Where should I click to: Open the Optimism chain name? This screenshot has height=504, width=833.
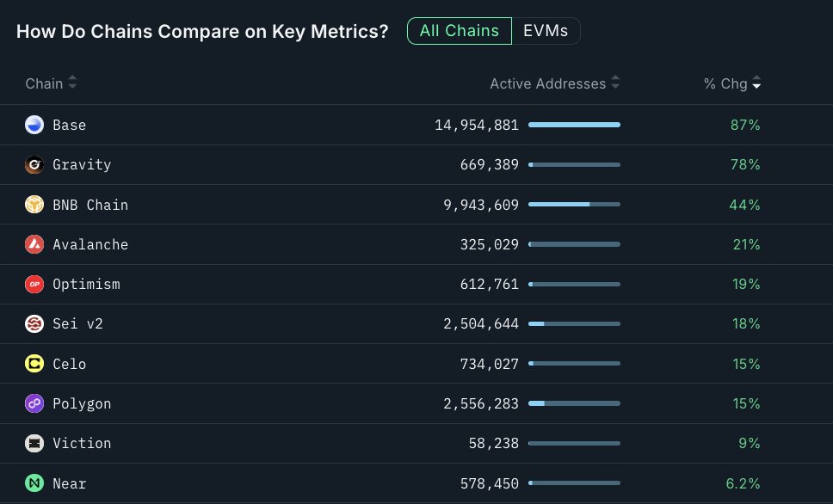coord(86,284)
